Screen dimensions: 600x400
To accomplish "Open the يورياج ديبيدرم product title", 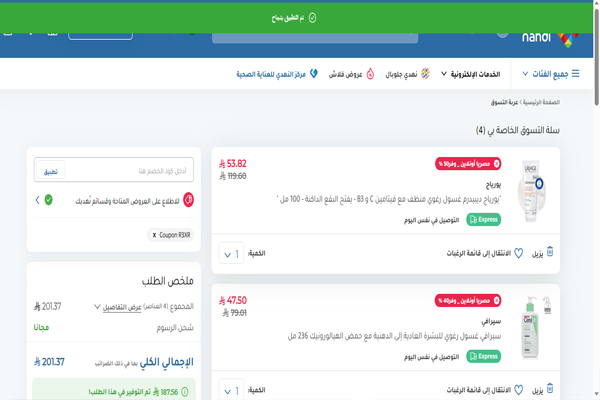I will point(388,199).
